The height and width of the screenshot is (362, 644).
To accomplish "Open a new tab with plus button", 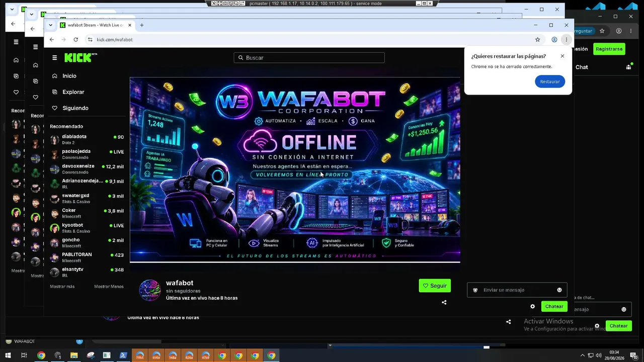I will tap(142, 25).
